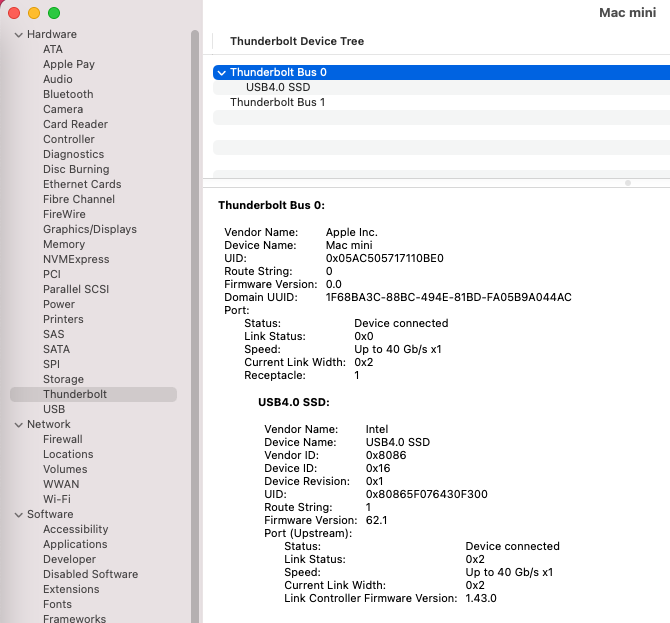
Task: Select Wi-Fi under Network
Action: [x=57, y=499]
